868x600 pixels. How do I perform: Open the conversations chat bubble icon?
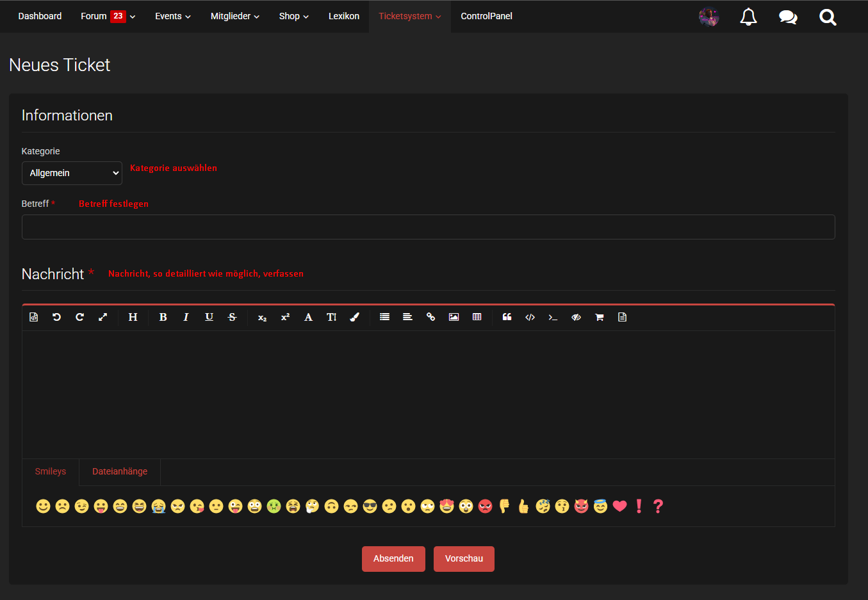pyautogui.click(x=788, y=17)
